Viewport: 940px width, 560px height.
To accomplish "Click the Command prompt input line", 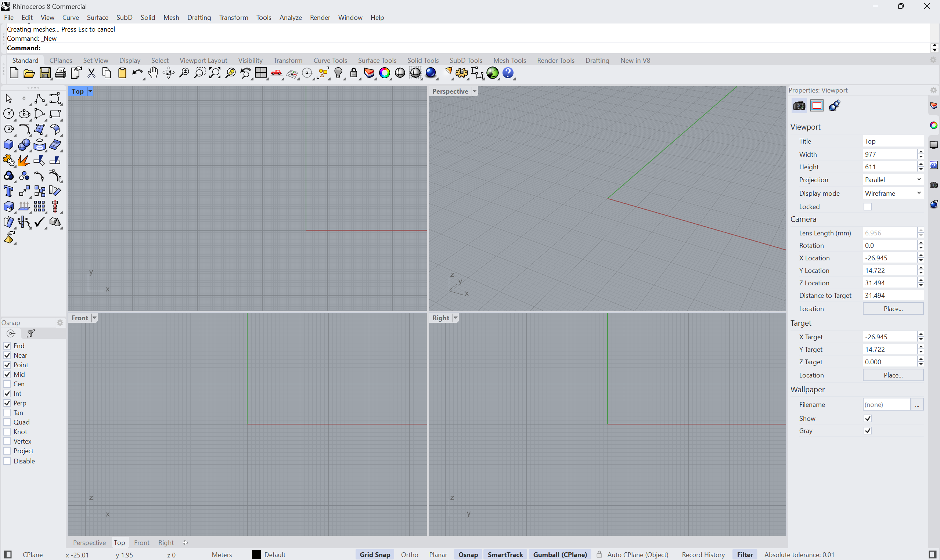I will [468, 48].
